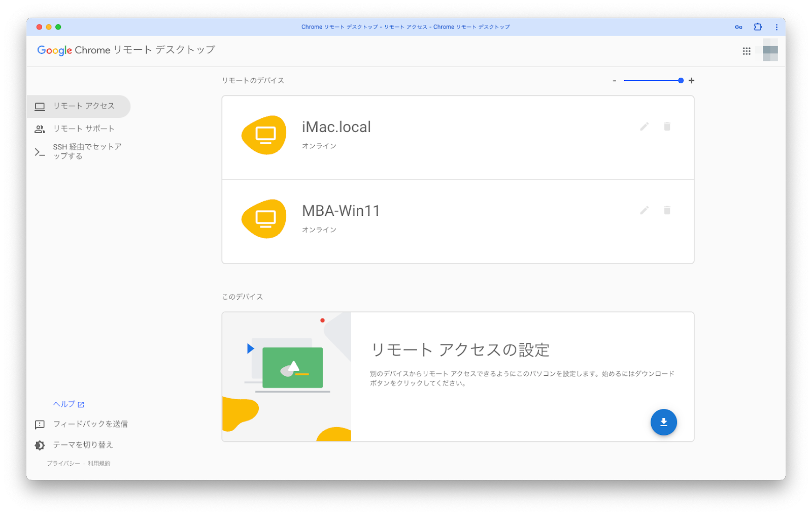Click the plus button to enlarge device cards
This screenshot has width=812, height=515.
[691, 81]
